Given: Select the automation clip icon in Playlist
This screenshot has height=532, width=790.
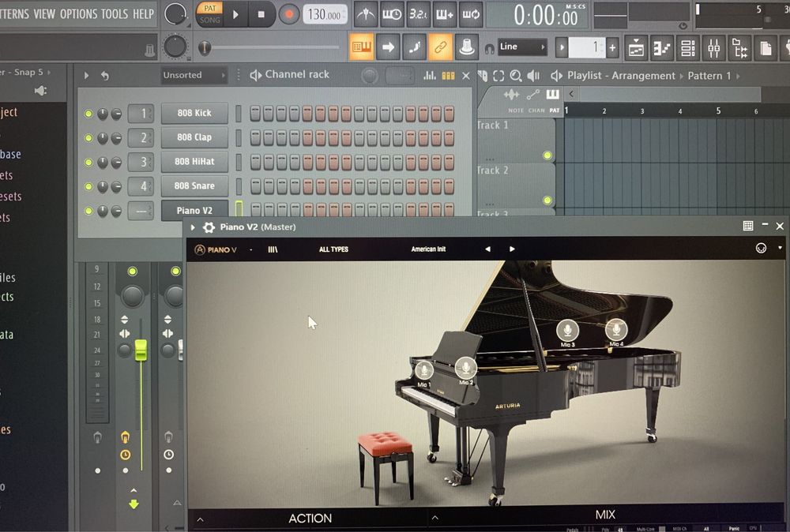Looking at the screenshot, I should click(x=533, y=94).
